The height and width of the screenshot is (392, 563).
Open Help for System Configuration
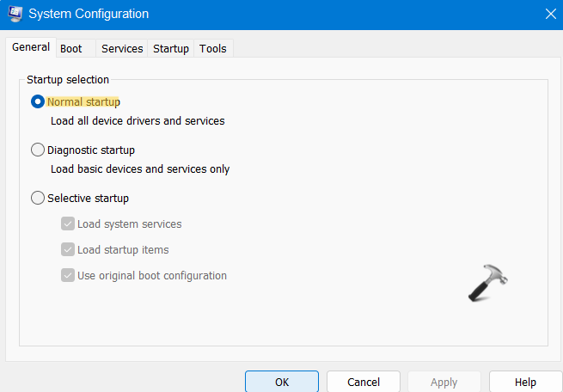click(x=525, y=382)
